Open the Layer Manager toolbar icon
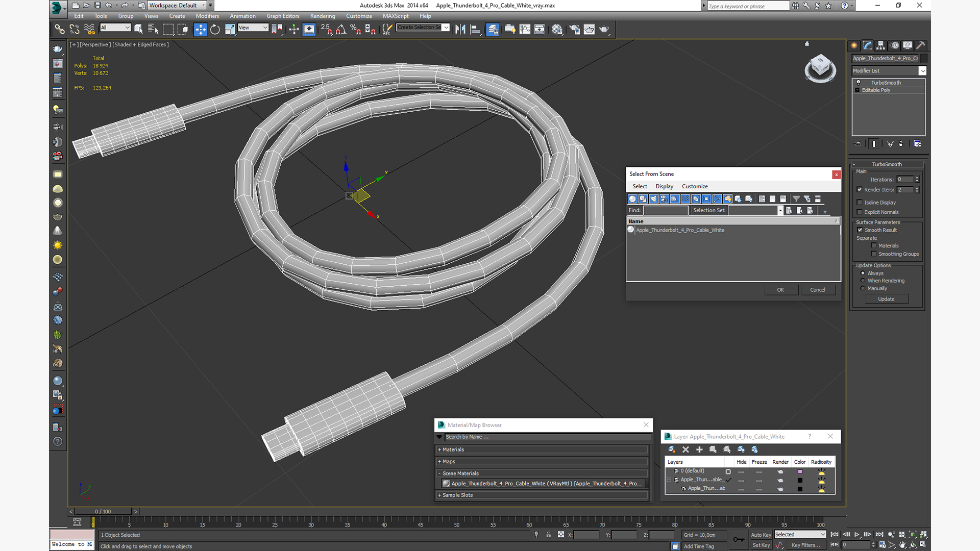The image size is (980, 551). [x=493, y=29]
